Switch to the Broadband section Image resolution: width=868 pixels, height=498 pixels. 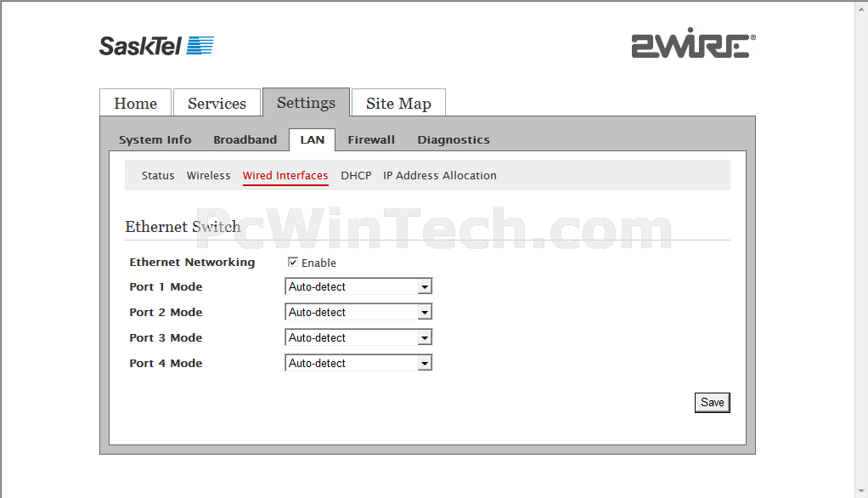245,140
